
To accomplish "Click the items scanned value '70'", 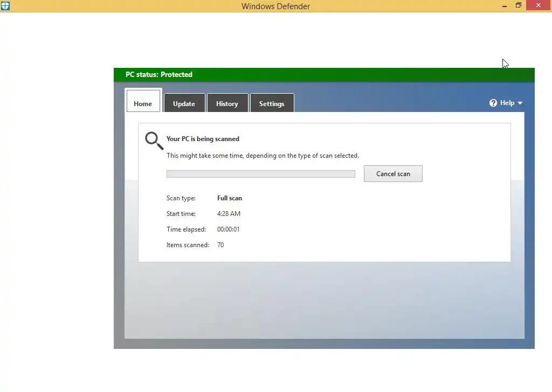I will point(220,245).
